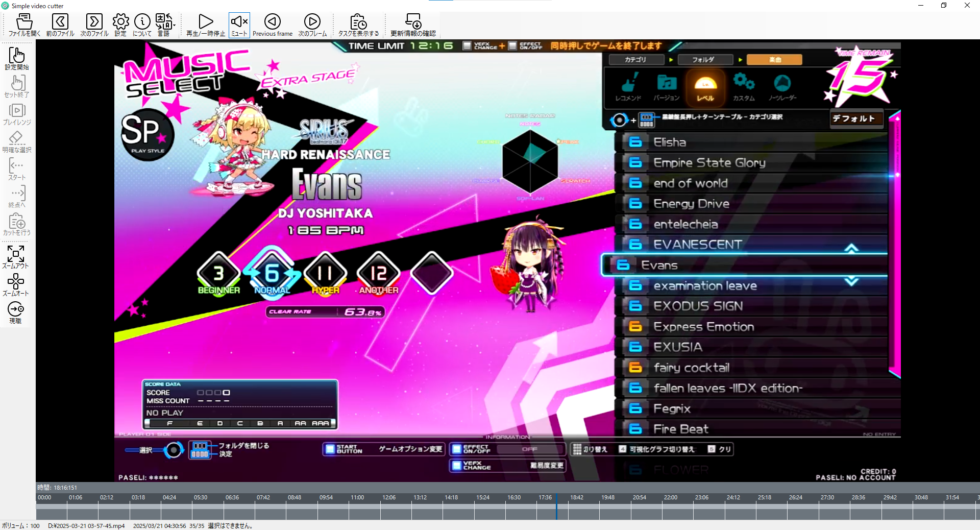Click the blue timeline playhead marker
980x530 pixels.
tap(556, 507)
